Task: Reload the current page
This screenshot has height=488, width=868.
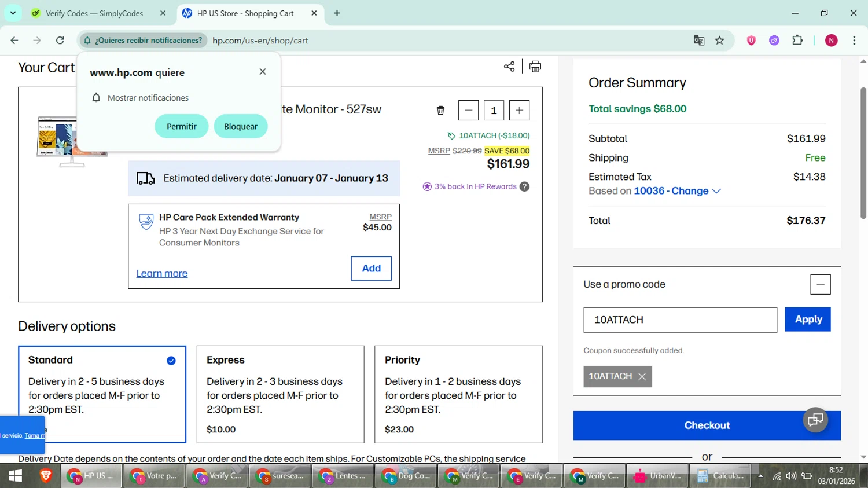Action: pyautogui.click(x=60, y=40)
